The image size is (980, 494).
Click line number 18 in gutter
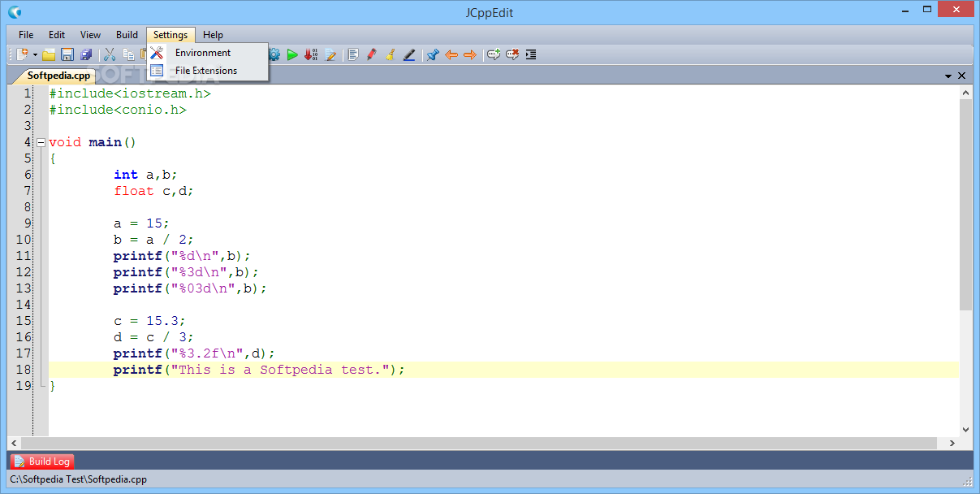(x=23, y=370)
